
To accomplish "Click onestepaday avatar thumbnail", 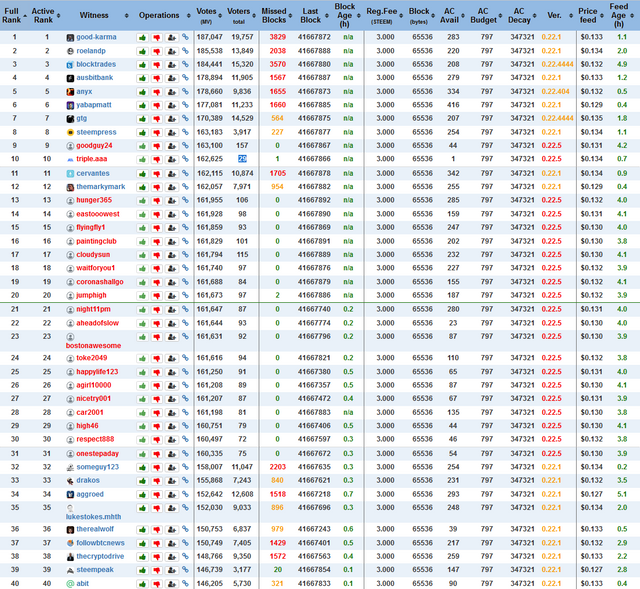I will pos(70,454).
